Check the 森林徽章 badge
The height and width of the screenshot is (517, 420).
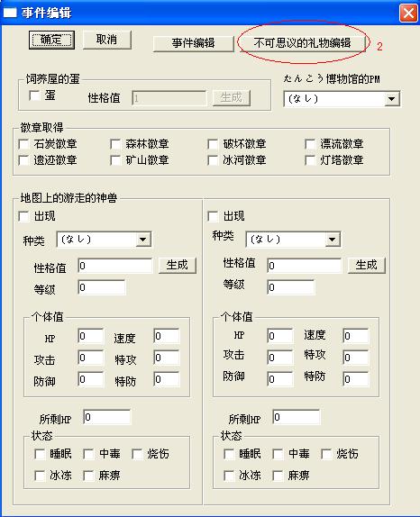click(115, 144)
